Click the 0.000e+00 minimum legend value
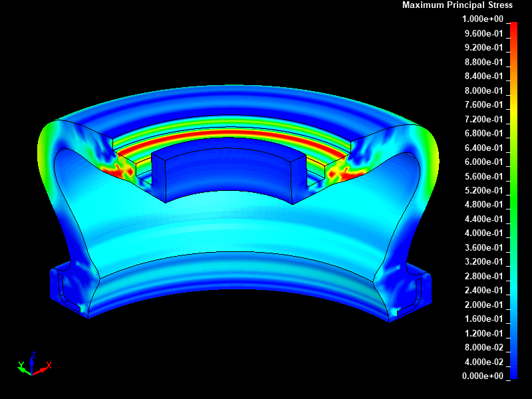Screen dimensions: 532x399 483,376
